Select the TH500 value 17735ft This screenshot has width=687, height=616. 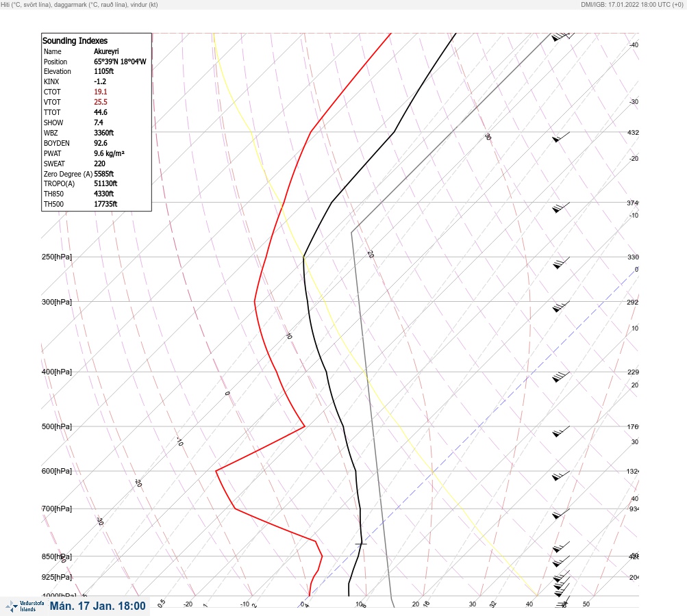[105, 204]
